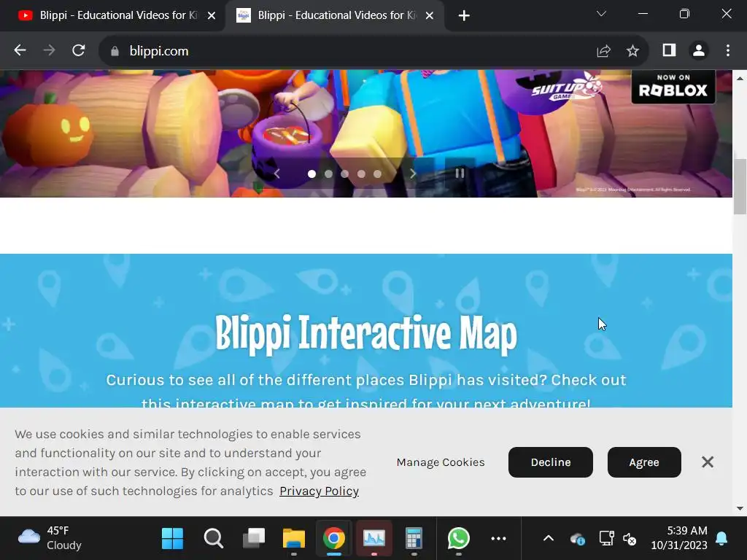Viewport: 747px width, 560px height.
Task: Expand hidden system tray icons
Action: (549, 539)
